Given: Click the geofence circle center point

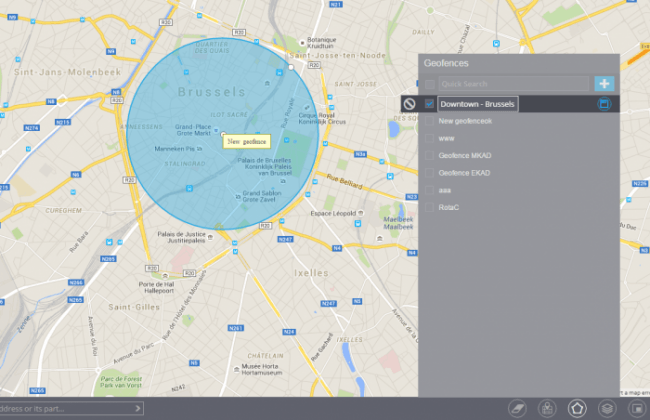Looking at the screenshot, I should click(223, 134).
